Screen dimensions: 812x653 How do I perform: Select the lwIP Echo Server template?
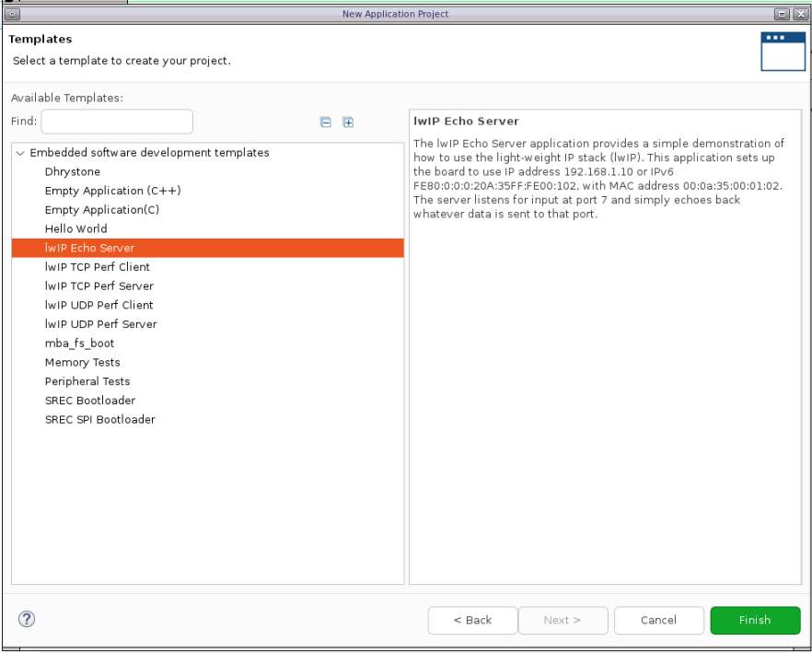pos(89,248)
